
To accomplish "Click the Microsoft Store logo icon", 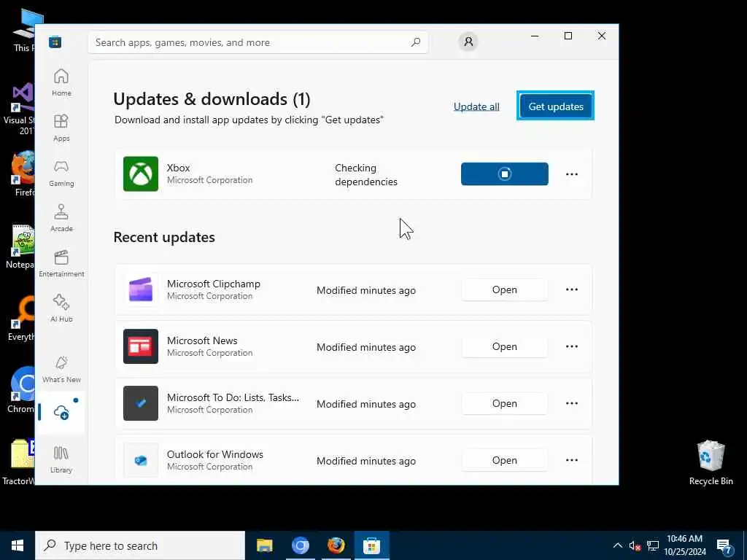I will (55, 42).
